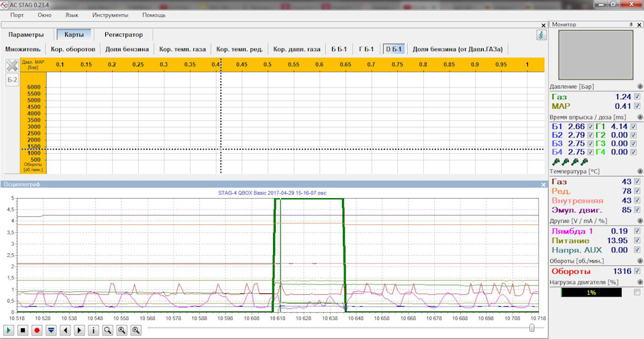644x339 pixels.
Task: Open the Окно menu
Action: (x=44, y=15)
